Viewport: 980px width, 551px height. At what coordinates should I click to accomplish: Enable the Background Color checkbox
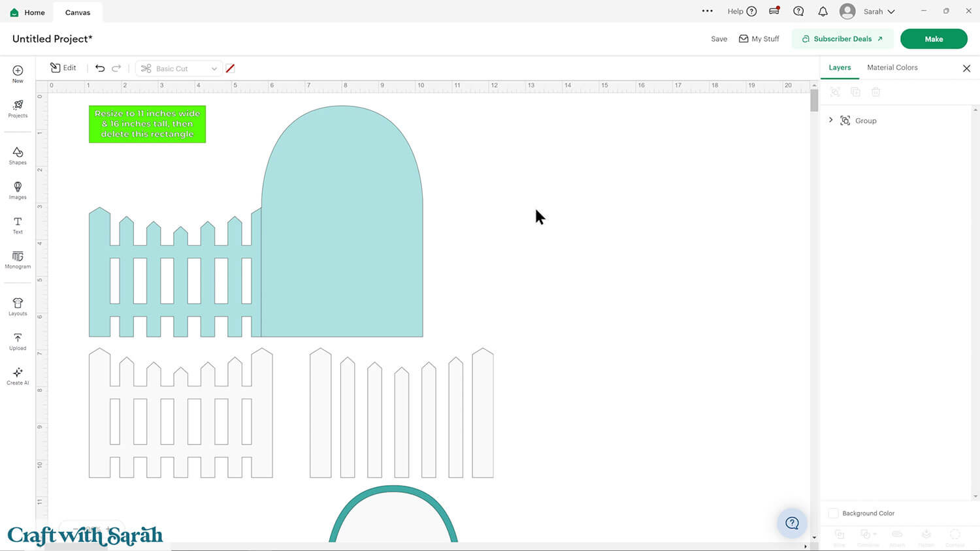(834, 513)
